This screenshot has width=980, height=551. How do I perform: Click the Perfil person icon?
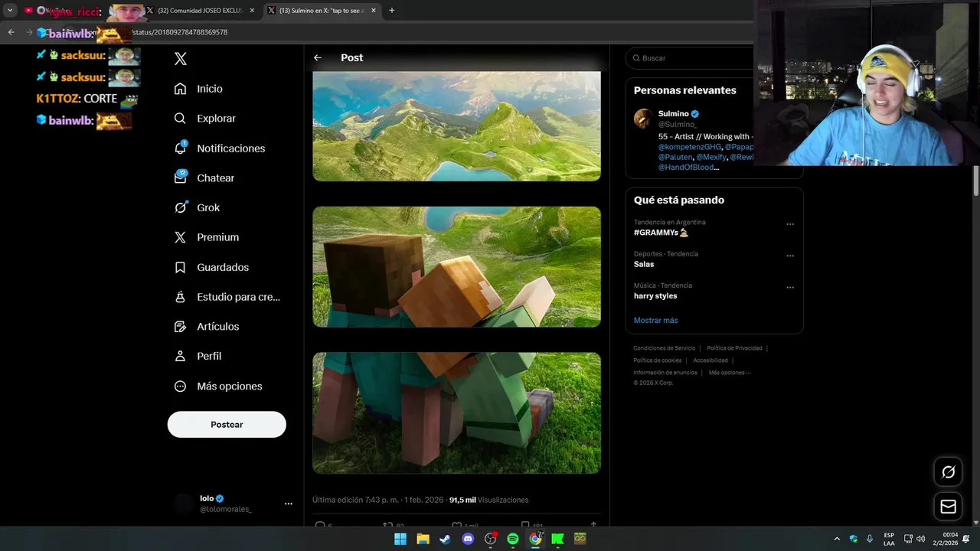[x=180, y=356]
